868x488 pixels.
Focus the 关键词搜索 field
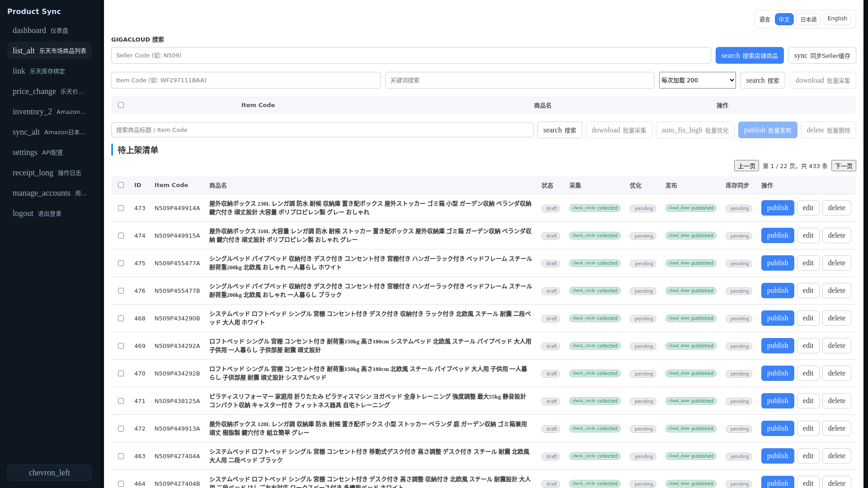pyautogui.click(x=520, y=80)
